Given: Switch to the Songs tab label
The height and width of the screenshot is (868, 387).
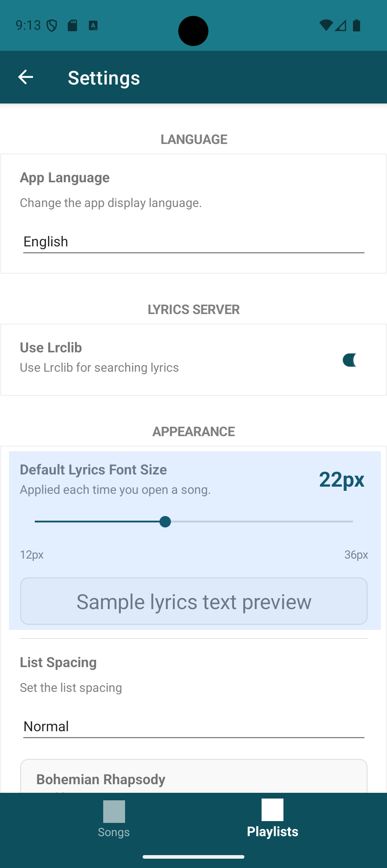Looking at the screenshot, I should click(114, 832).
